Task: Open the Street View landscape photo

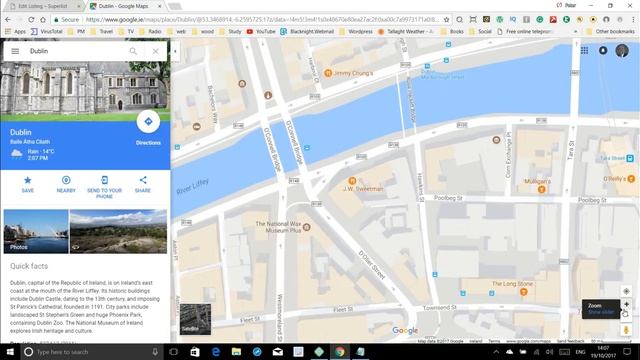Action: (118, 231)
